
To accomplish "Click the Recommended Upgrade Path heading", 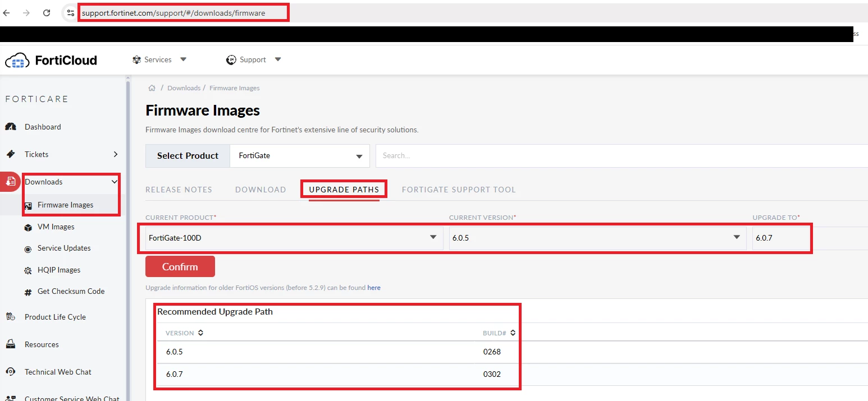I will coord(215,312).
